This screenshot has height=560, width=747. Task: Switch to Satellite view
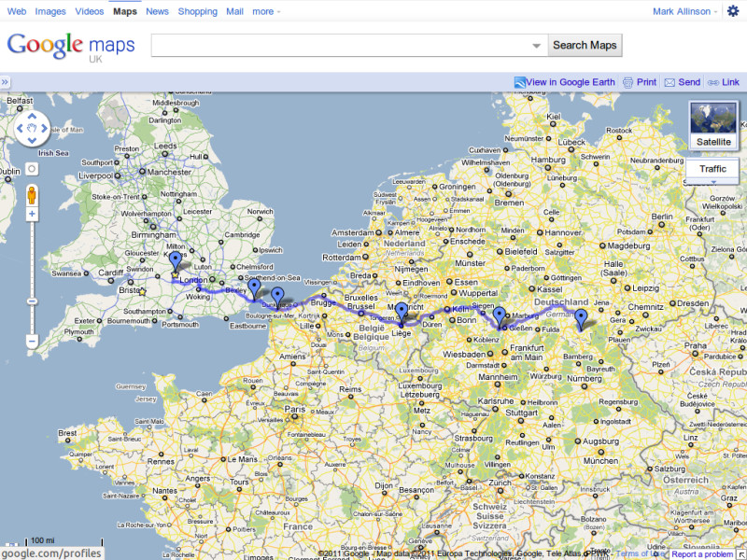click(713, 125)
